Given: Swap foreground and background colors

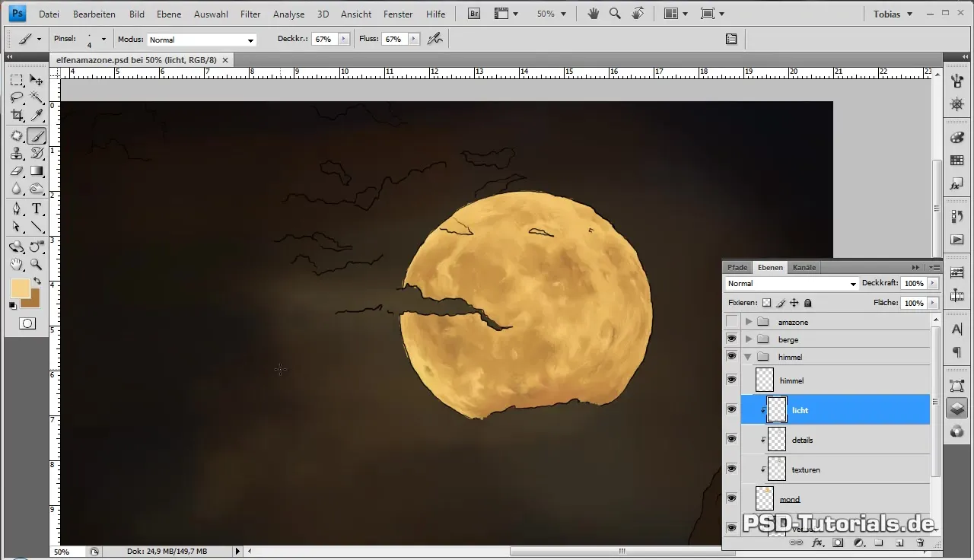Looking at the screenshot, I should pyautogui.click(x=37, y=282).
